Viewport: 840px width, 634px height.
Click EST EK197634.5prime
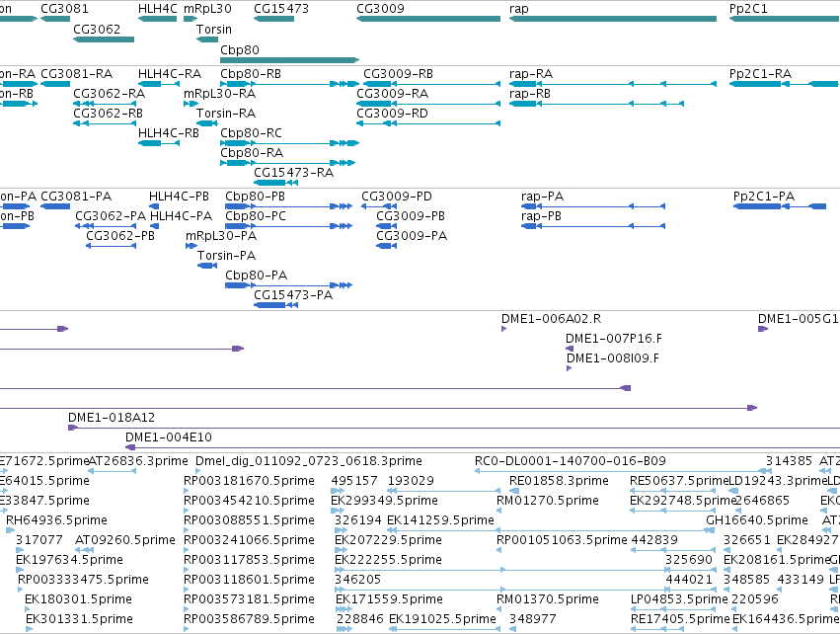21,570
